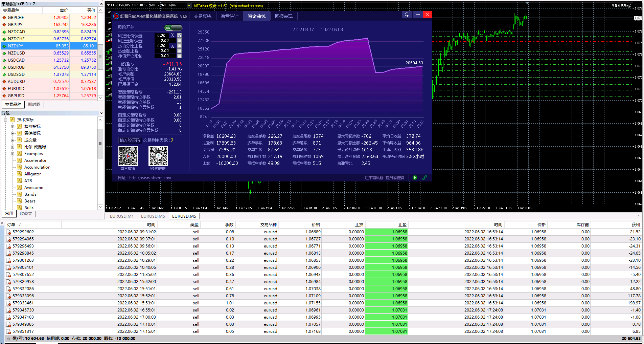Image resolution: width=644 pixels, height=344 pixels.
Task: Select the NZDJPY row in Market Watch
Action: click(x=49, y=46)
